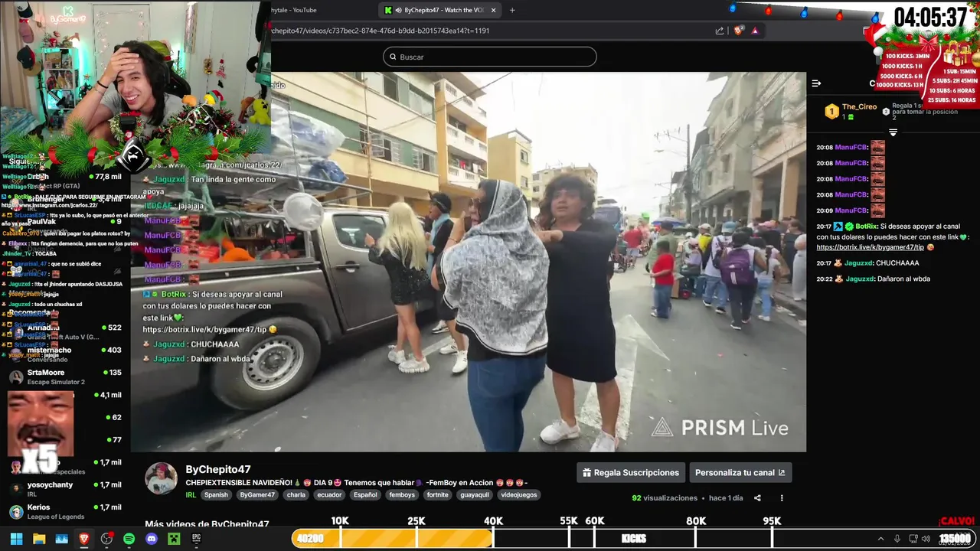Open Brave browser taskbar icon

[84, 539]
